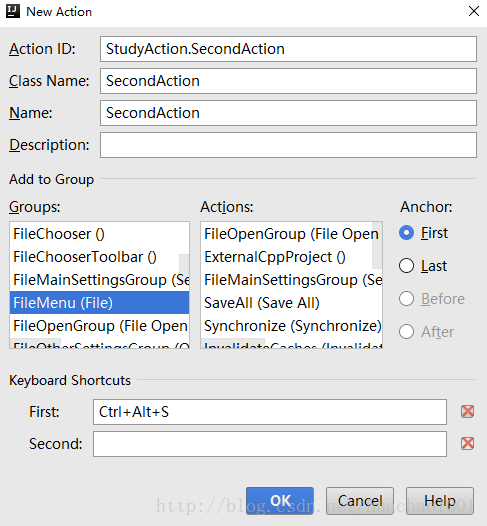The height and width of the screenshot is (526, 487).
Task: Clear the Second keyboard shortcut with red X
Action: pyautogui.click(x=467, y=443)
